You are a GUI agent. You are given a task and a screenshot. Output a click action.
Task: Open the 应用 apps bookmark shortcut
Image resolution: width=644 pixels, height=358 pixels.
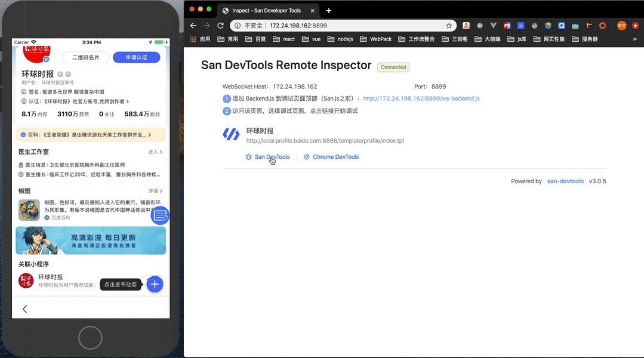click(x=200, y=39)
